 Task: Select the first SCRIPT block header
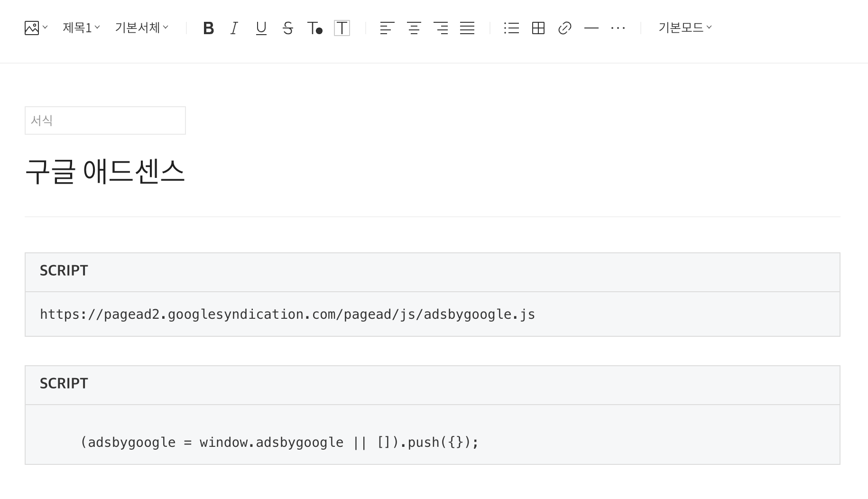tap(433, 272)
